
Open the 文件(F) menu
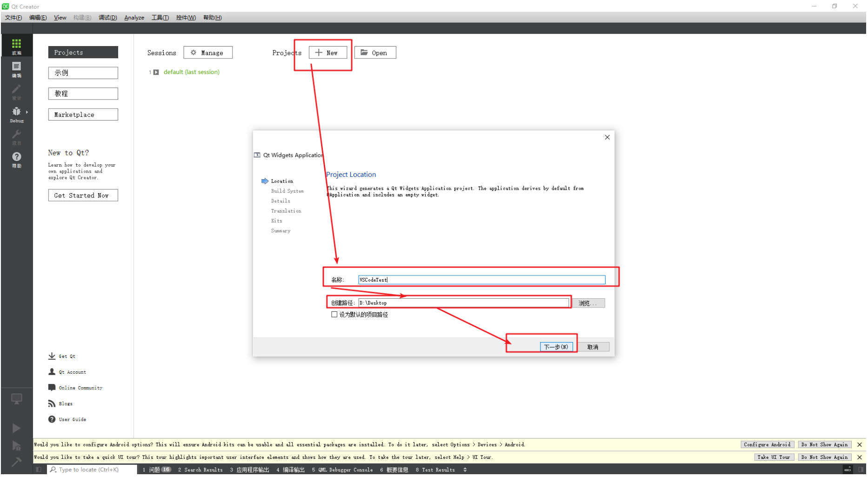[x=13, y=18]
